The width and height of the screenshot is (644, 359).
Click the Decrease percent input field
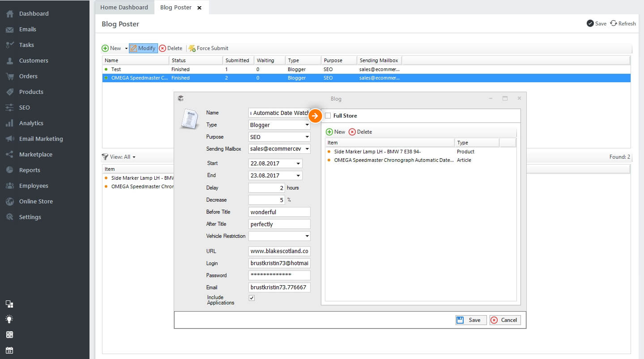(x=267, y=200)
